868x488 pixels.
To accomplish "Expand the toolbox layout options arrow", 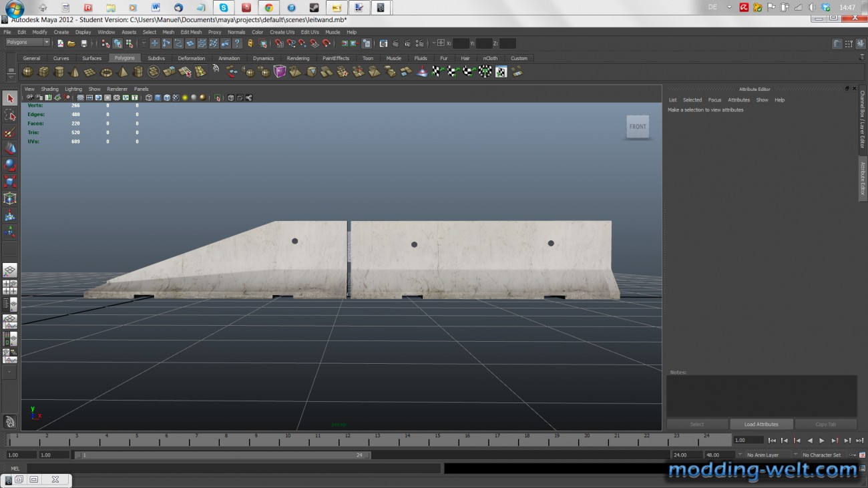I will coord(10,373).
